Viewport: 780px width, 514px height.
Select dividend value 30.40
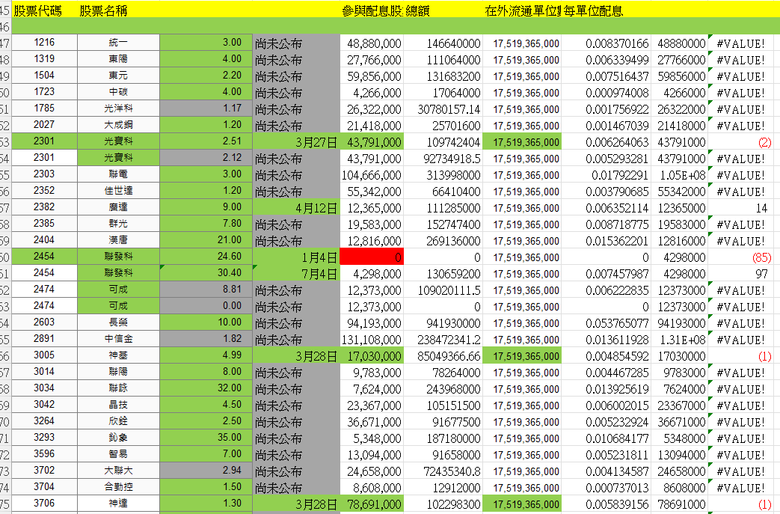[x=206, y=273]
